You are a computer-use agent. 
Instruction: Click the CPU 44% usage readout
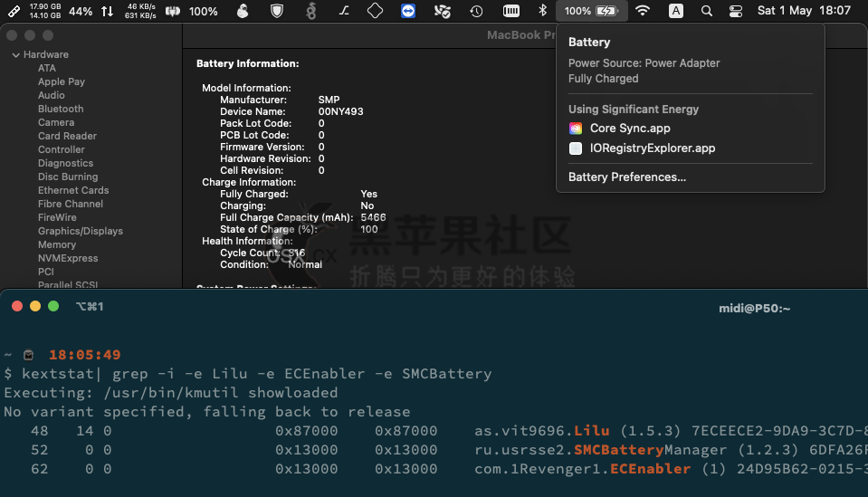81,11
